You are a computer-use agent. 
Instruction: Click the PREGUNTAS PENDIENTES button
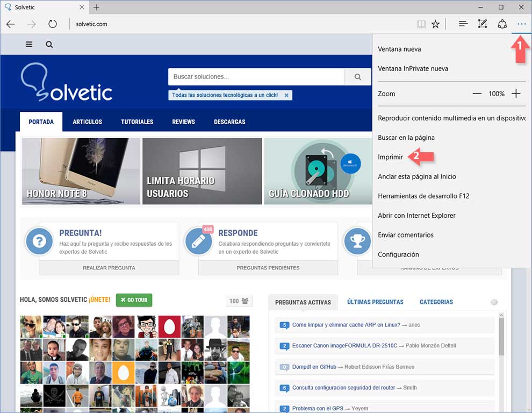coord(268,268)
